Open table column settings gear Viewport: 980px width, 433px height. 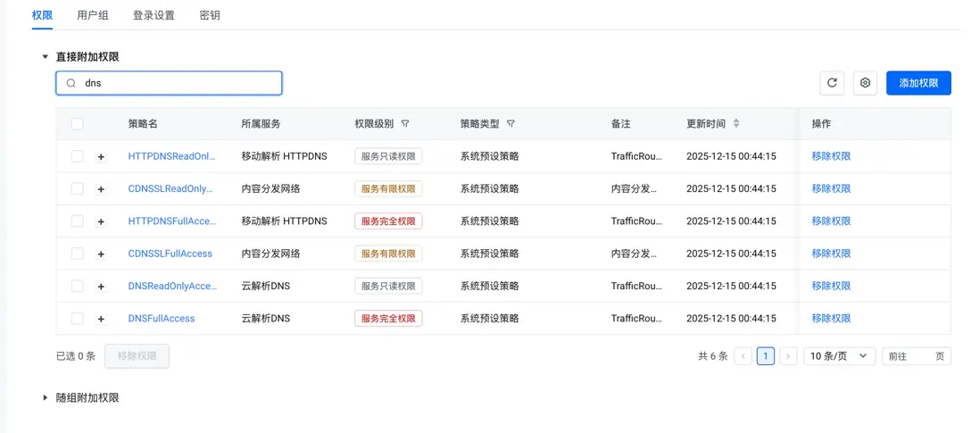(865, 83)
